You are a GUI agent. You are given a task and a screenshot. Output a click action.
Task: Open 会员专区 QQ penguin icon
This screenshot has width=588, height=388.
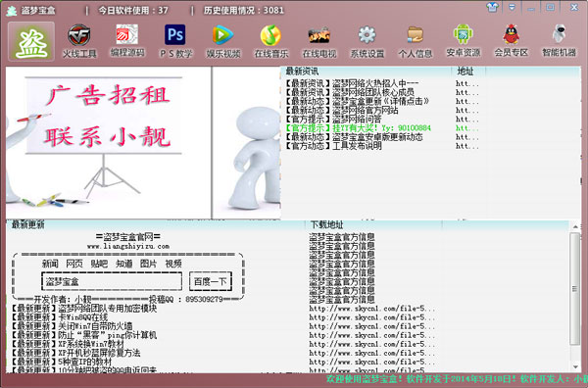tap(512, 41)
